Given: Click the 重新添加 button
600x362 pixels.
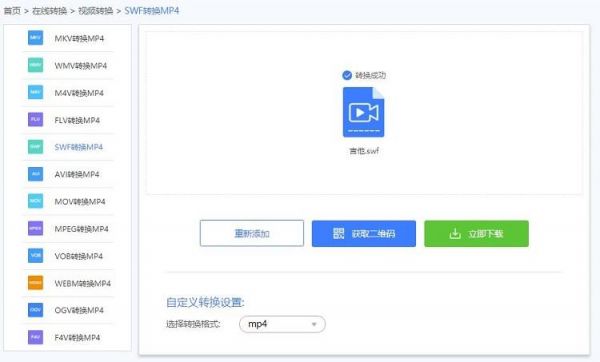Looking at the screenshot, I should 252,233.
